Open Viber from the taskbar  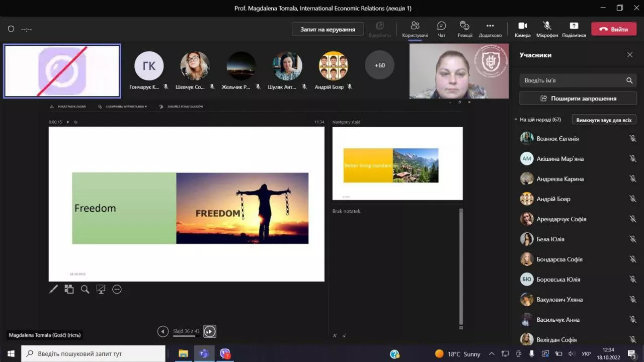pos(225,353)
